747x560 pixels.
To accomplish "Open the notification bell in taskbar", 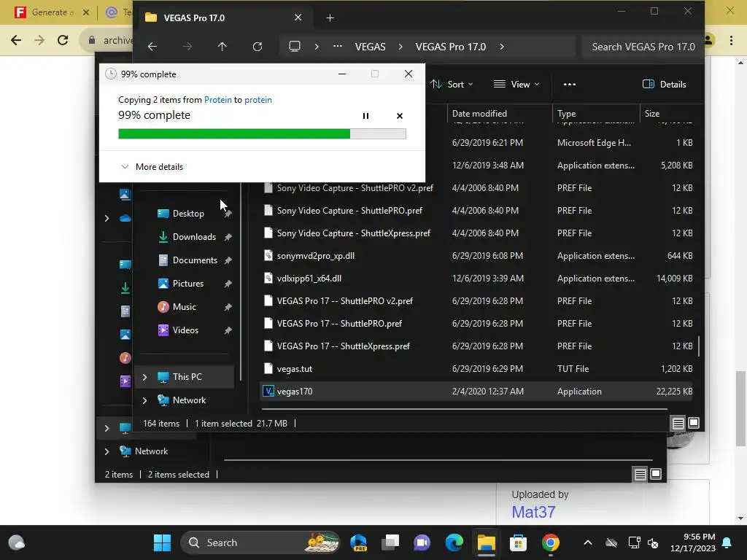I will click(727, 542).
